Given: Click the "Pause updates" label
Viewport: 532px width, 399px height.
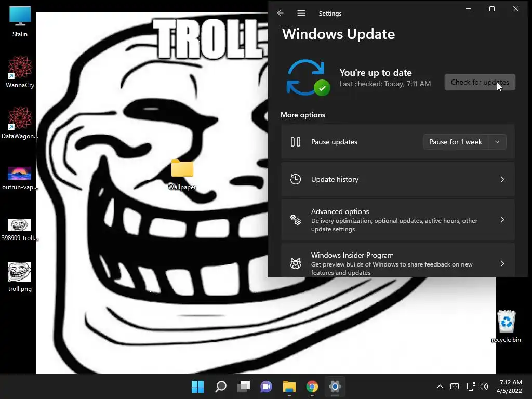Looking at the screenshot, I should (x=334, y=142).
